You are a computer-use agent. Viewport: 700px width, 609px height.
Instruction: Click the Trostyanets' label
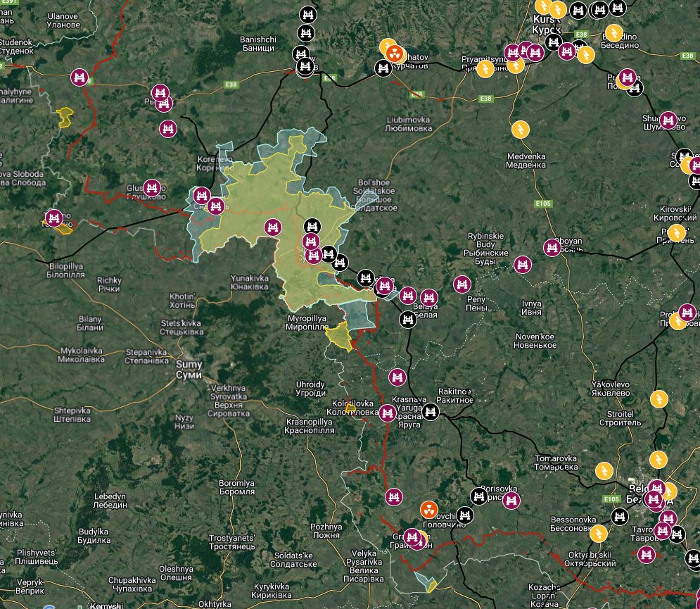(232, 542)
